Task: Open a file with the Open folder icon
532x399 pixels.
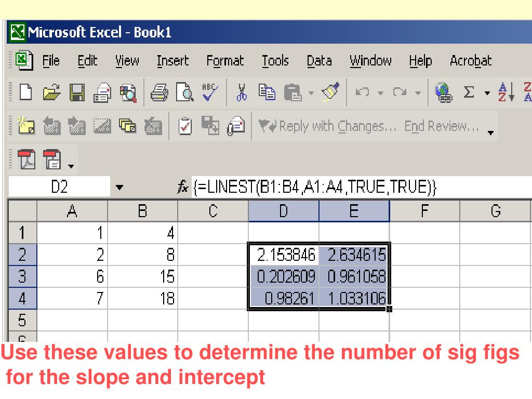Action: [x=51, y=92]
